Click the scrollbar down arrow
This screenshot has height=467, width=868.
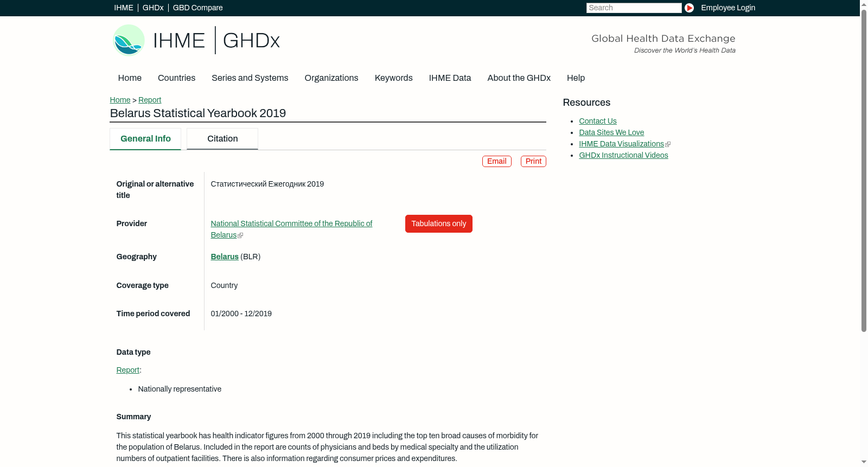864,463
